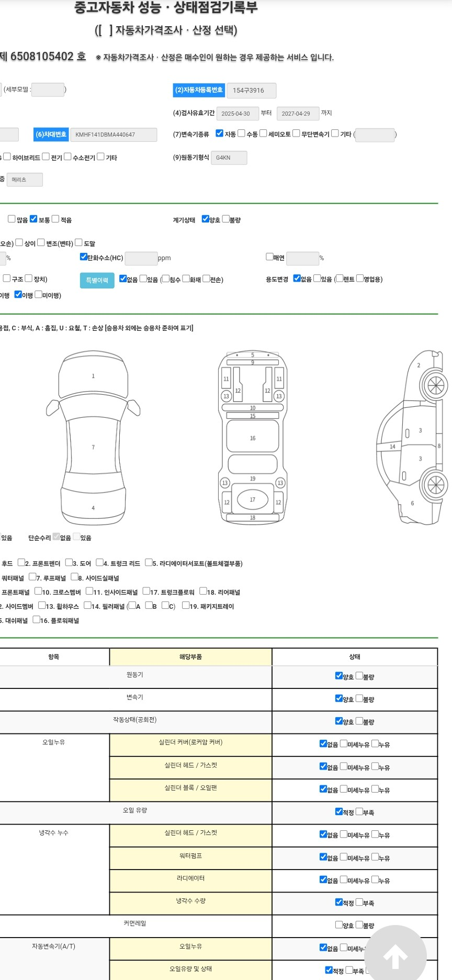Click the engine type field G4KN
452x980 pixels.
pos(229,158)
